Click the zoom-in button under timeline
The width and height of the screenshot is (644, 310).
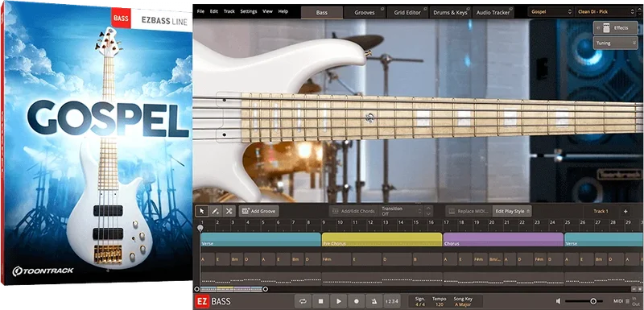click(639, 289)
